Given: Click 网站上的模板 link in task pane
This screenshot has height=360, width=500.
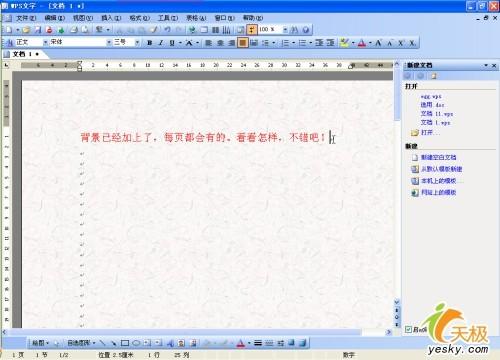Looking at the screenshot, I should pos(438,192).
